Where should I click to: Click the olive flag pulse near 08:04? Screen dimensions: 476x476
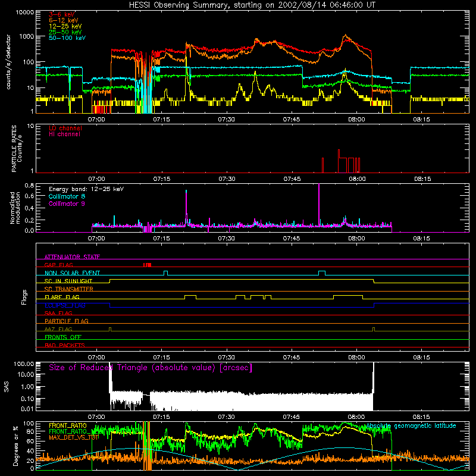coord(374,330)
